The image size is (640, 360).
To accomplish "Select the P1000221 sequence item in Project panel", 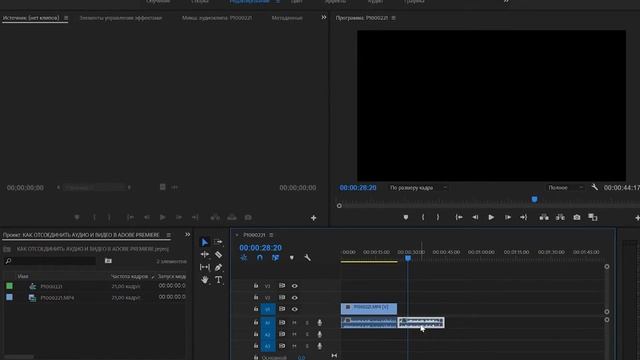I will [51, 287].
